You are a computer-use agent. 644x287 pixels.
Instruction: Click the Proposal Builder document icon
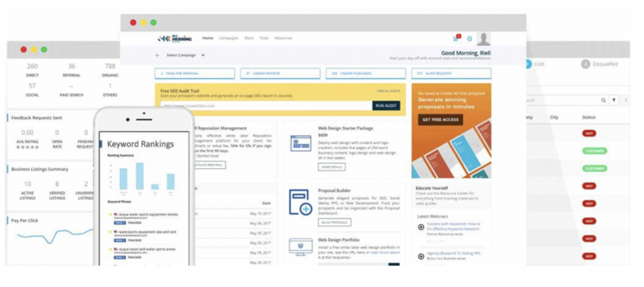pyautogui.click(x=301, y=202)
